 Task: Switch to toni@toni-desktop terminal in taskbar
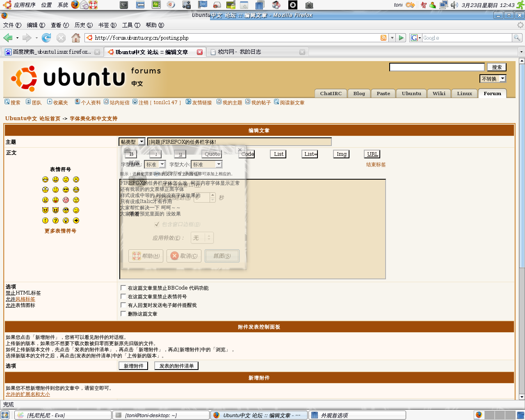click(x=161, y=415)
